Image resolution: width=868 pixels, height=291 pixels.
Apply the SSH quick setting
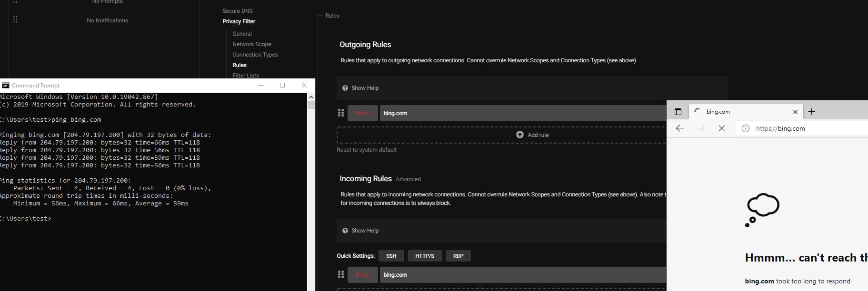coord(391,256)
